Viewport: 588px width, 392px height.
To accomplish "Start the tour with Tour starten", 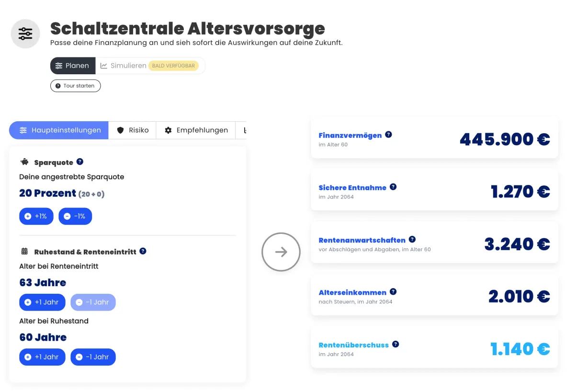I will [75, 86].
